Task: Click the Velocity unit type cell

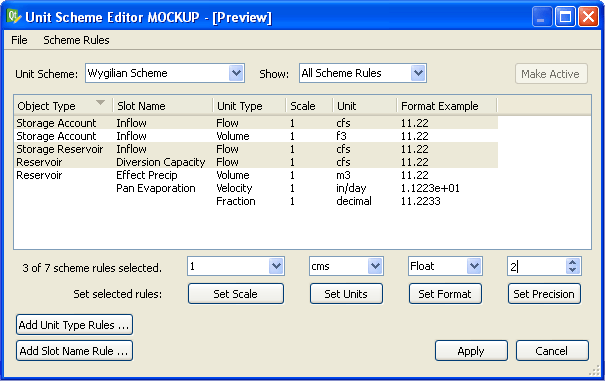Action: pyautogui.click(x=234, y=188)
